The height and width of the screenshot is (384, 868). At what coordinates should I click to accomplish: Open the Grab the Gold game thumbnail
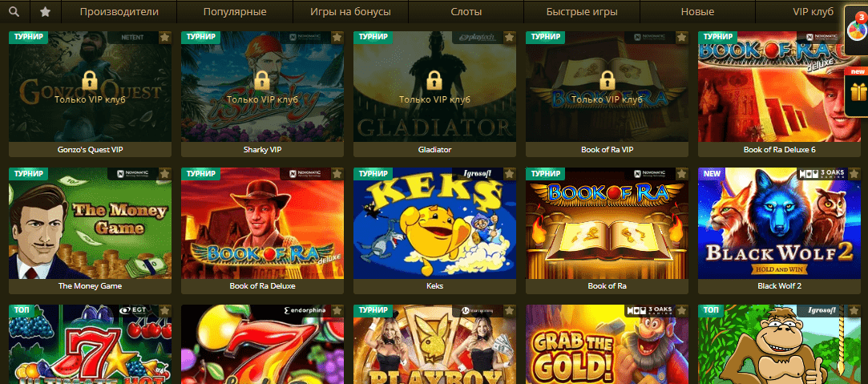point(608,344)
